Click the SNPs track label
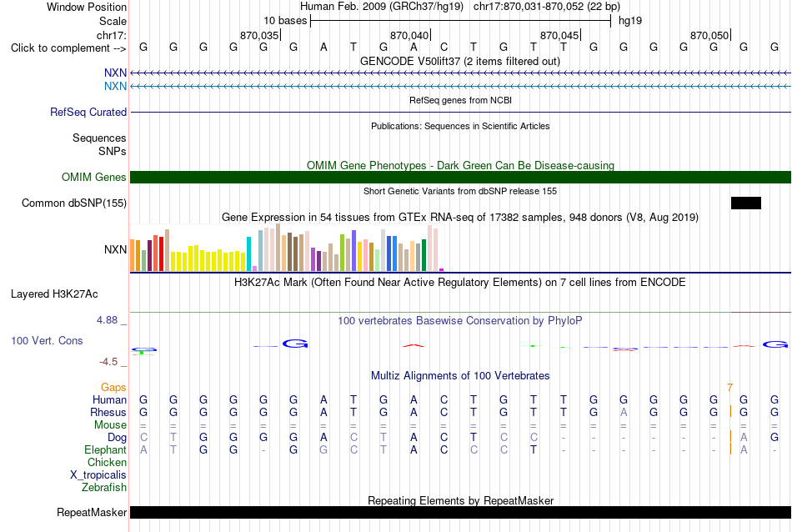This screenshot has width=792, height=532. [x=113, y=151]
